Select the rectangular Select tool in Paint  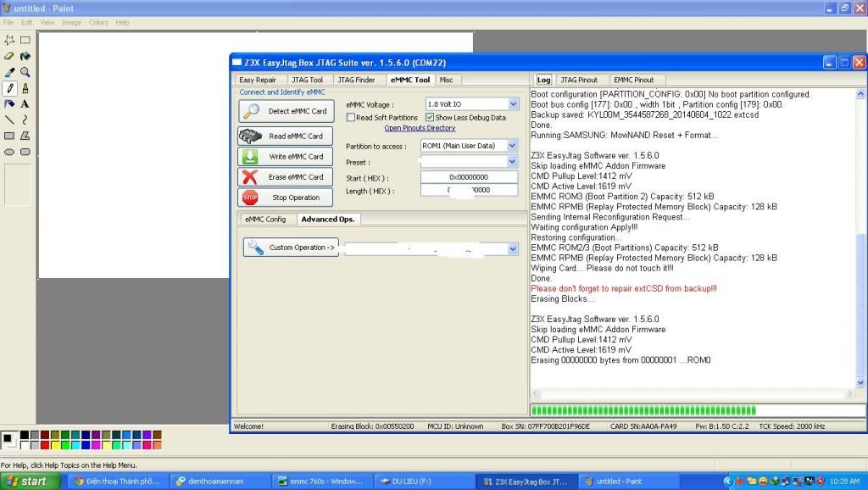[x=25, y=41]
